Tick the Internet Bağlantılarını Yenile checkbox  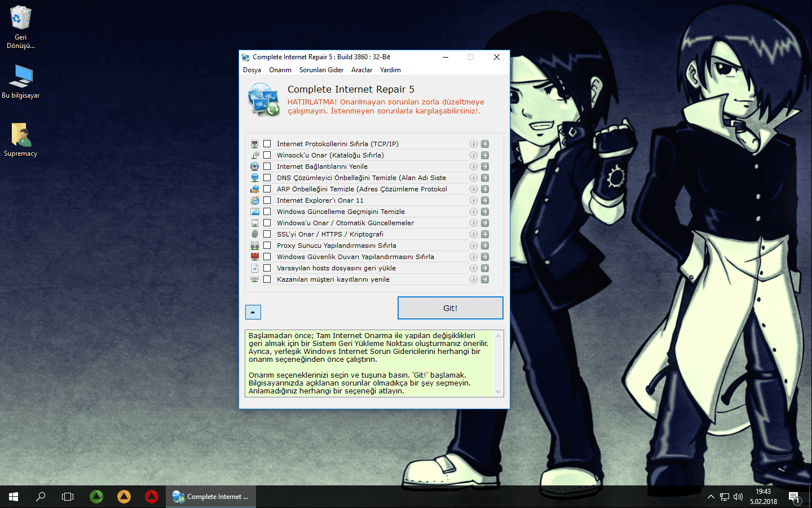267,167
